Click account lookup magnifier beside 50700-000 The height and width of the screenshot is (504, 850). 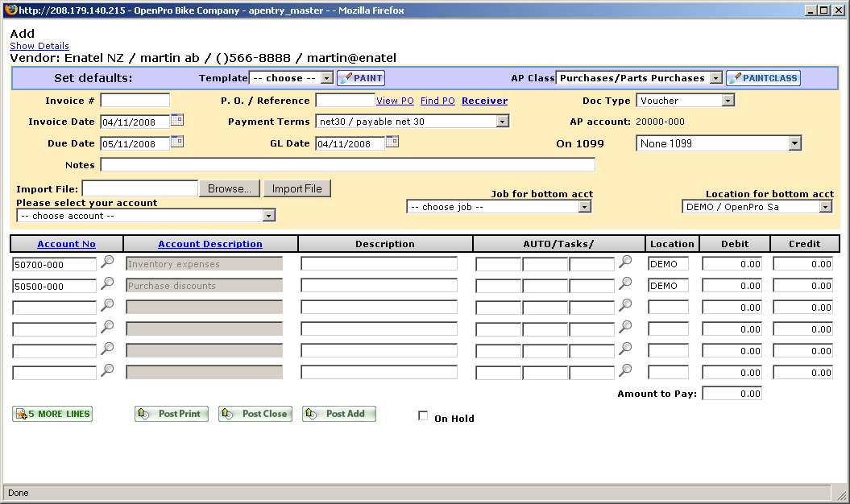coord(107,262)
